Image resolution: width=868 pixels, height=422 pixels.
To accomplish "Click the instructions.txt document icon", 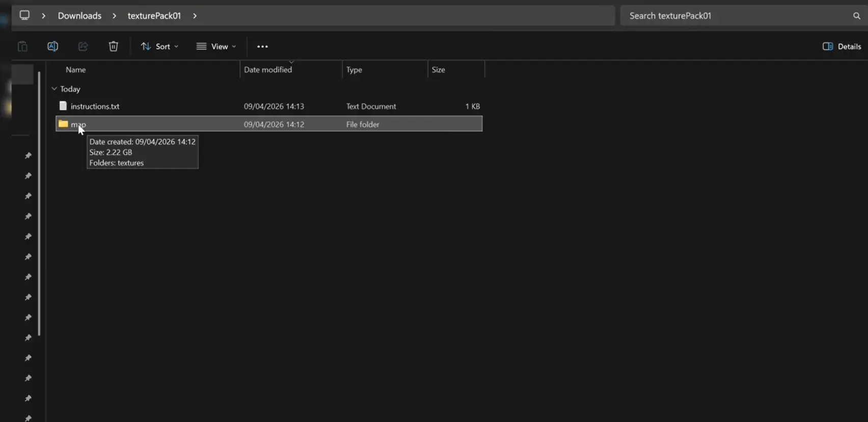I will point(63,106).
